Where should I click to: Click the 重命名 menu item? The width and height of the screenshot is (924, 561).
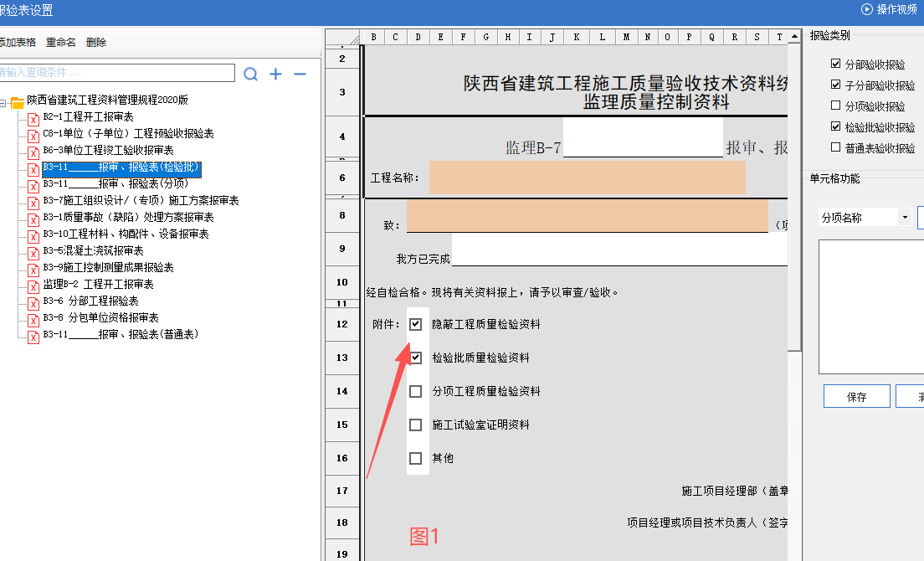coord(61,42)
